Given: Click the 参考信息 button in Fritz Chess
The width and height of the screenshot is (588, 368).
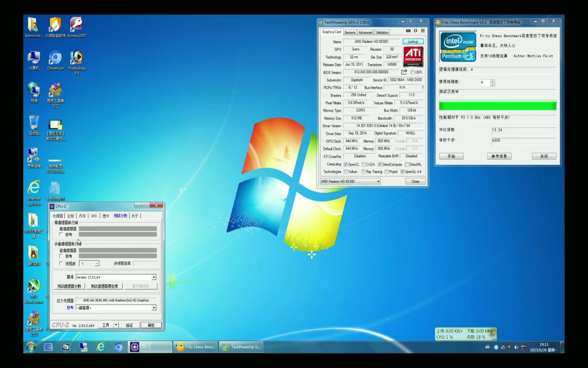Looking at the screenshot, I should 499,156.
